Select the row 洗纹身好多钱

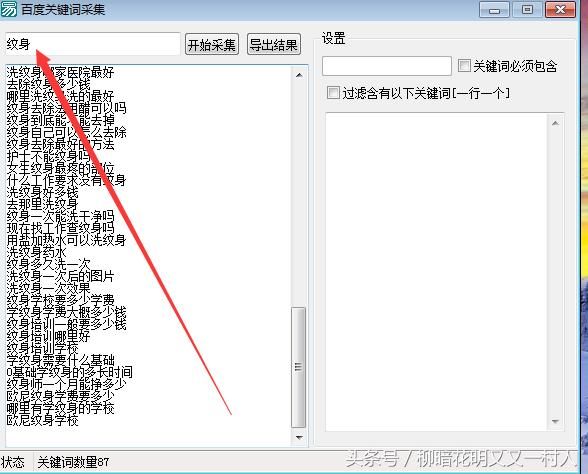(42, 192)
